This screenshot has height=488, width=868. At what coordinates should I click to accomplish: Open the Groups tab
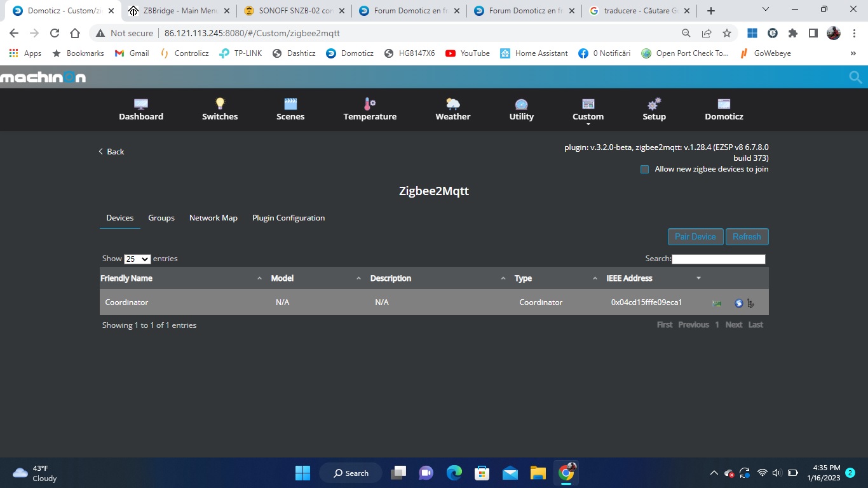pos(161,218)
